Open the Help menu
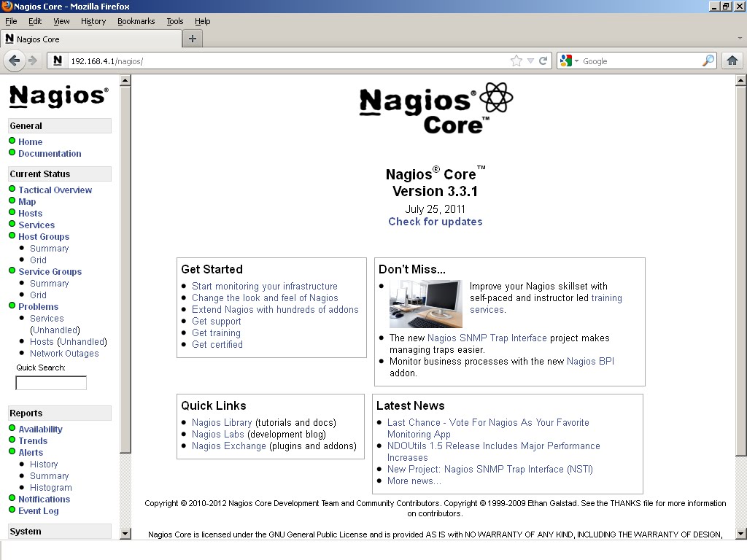This screenshot has height=560, width=747. (203, 21)
